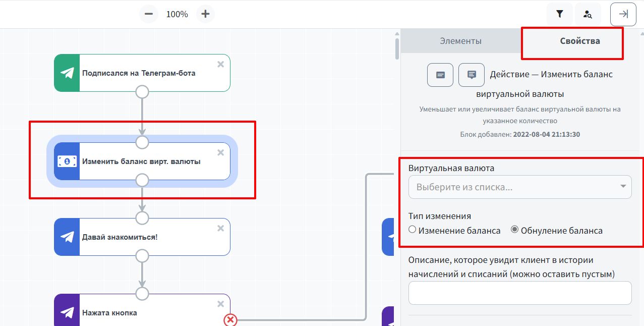Click output connector of 'Подписался на Телеграм-бота'
Viewport: 644px width, 326px height.
(x=142, y=92)
